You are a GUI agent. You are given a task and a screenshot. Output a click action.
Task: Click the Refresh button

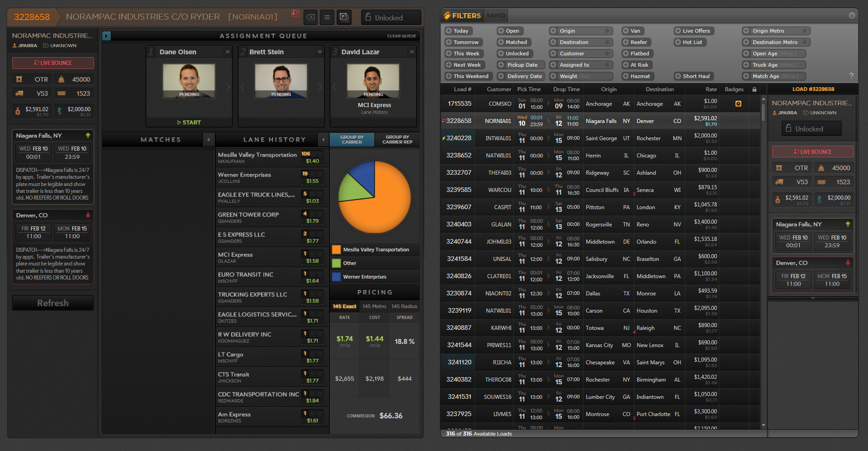[x=53, y=303]
